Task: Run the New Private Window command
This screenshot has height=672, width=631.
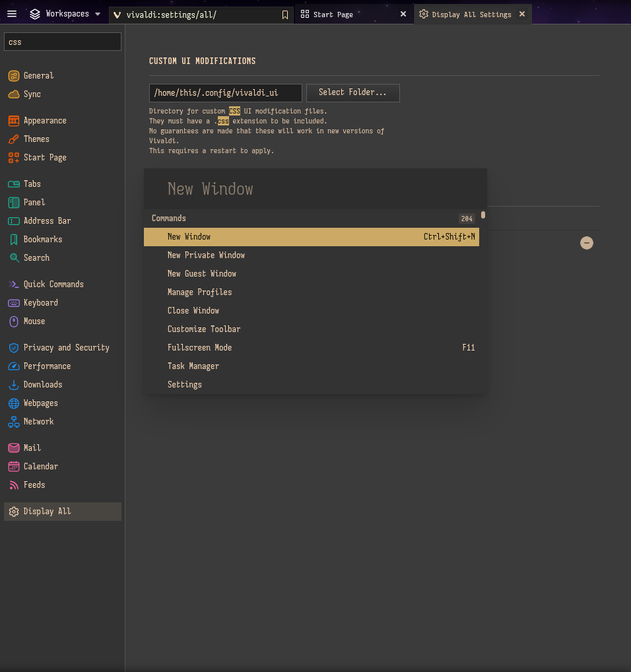Action: [x=312, y=255]
